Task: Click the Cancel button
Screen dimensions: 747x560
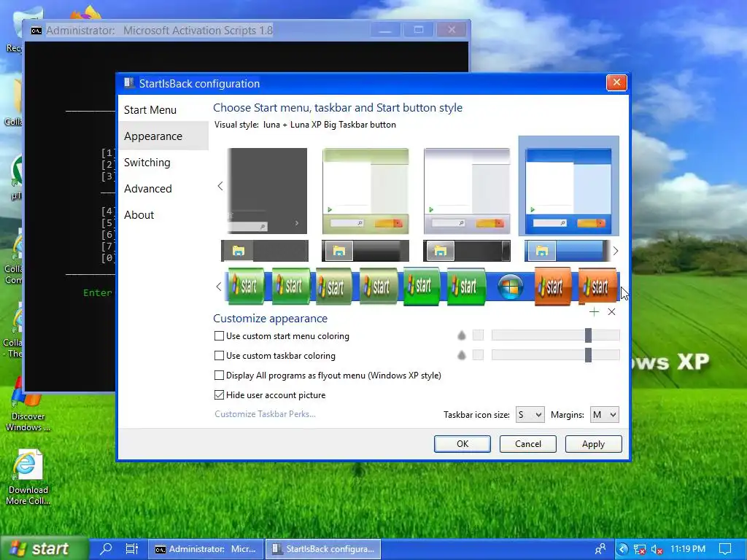Action: (x=528, y=444)
